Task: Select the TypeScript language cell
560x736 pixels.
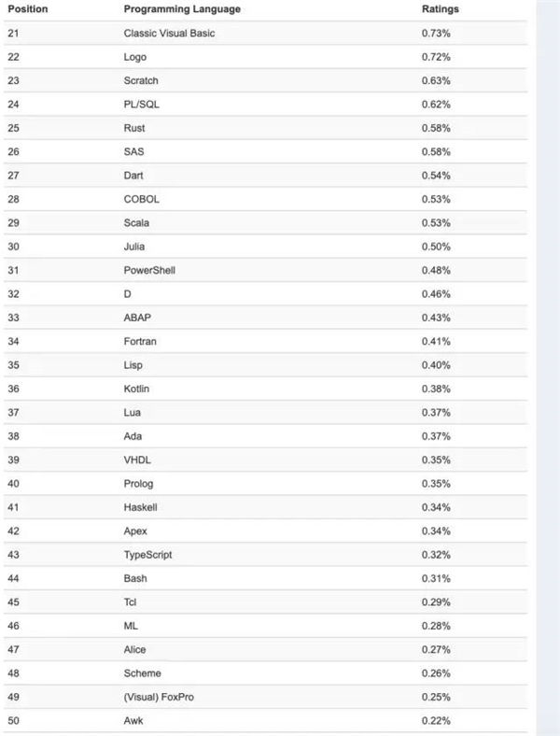Action: pyautogui.click(x=147, y=555)
